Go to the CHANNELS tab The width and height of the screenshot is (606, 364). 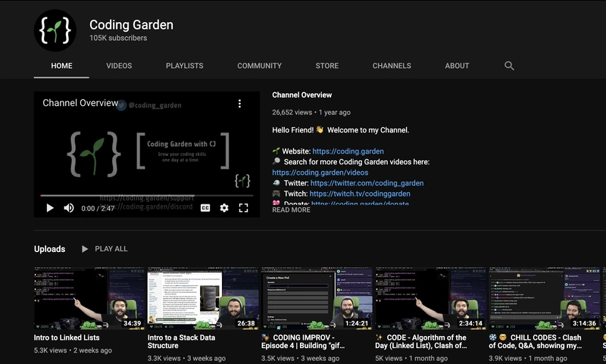coord(392,66)
